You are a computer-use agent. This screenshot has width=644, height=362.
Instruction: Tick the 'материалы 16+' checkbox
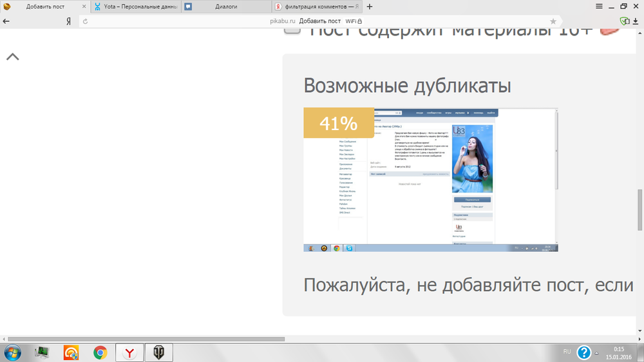pos(292,29)
